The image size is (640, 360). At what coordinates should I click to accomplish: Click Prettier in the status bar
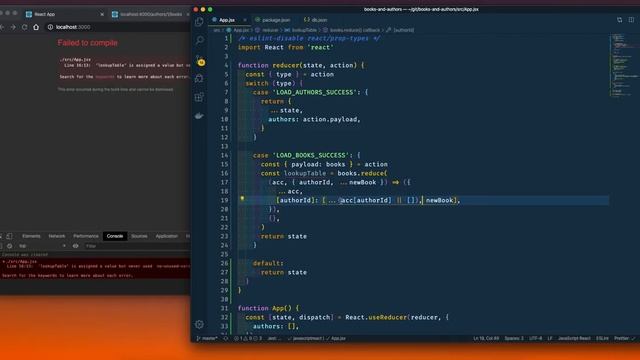(624, 338)
